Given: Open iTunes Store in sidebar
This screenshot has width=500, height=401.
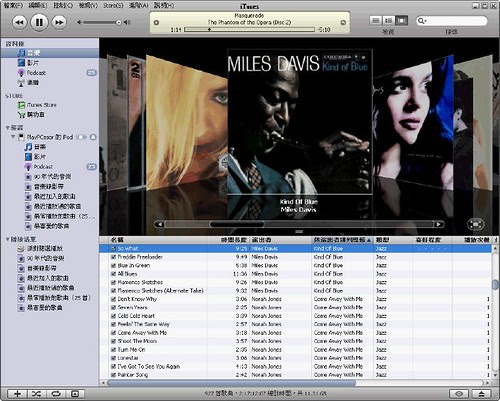Looking at the screenshot, I should (50, 105).
